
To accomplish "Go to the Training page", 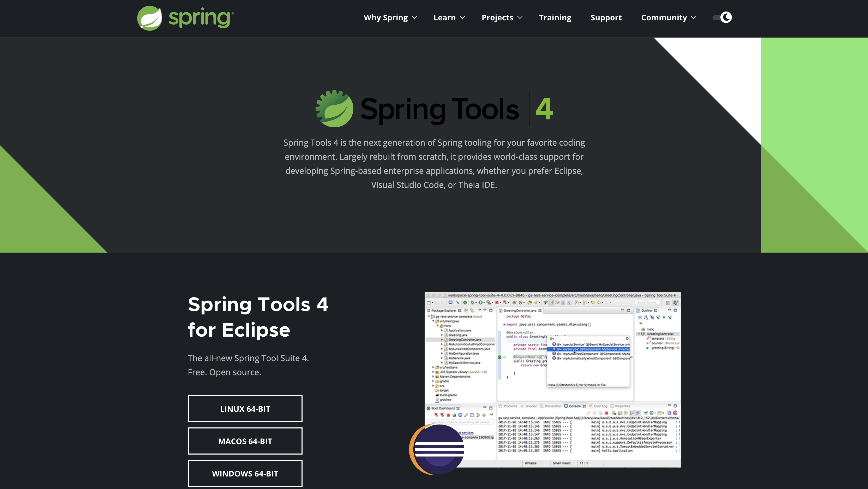I will click(x=555, y=17).
